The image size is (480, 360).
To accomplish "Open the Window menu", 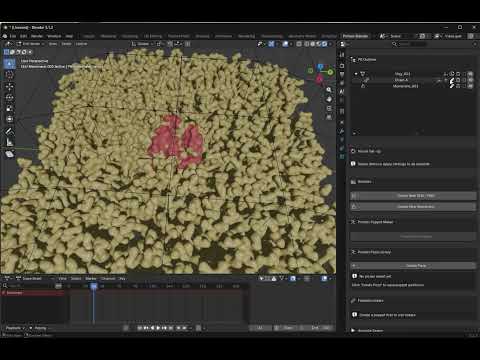I will point(54,36).
